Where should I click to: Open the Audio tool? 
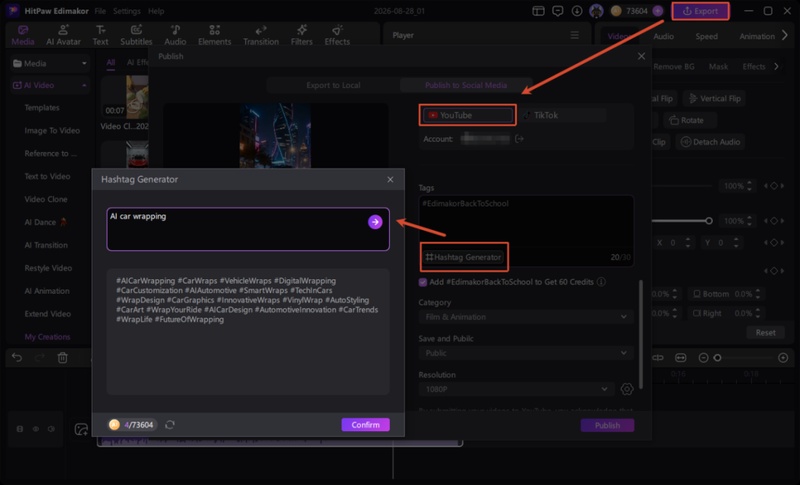point(175,35)
